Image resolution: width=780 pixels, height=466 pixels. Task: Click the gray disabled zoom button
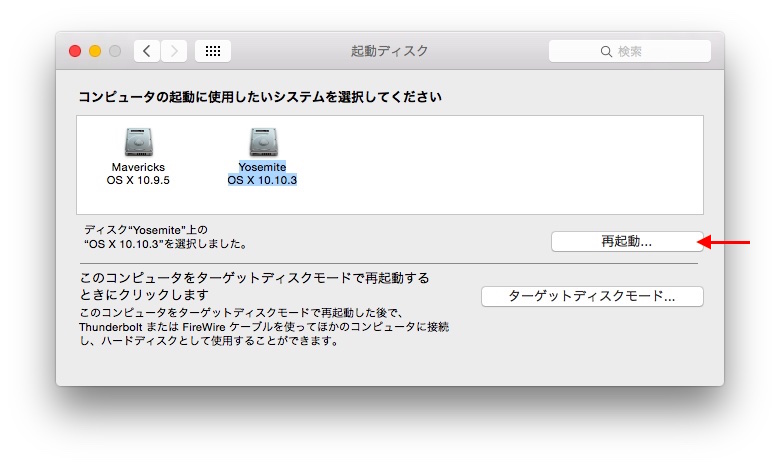(115, 51)
